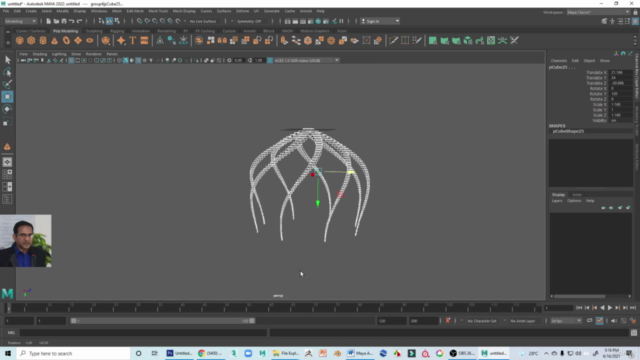640x360 pixels.
Task: Click the MEL command line label
Action: (x=11, y=333)
